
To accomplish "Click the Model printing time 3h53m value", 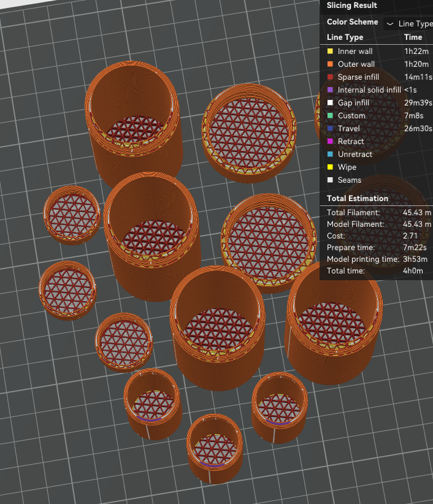I will coord(415,259).
